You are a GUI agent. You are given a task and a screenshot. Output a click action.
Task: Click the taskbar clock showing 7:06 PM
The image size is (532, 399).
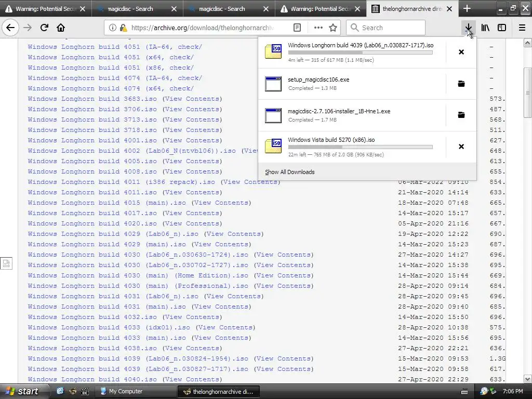point(513,391)
